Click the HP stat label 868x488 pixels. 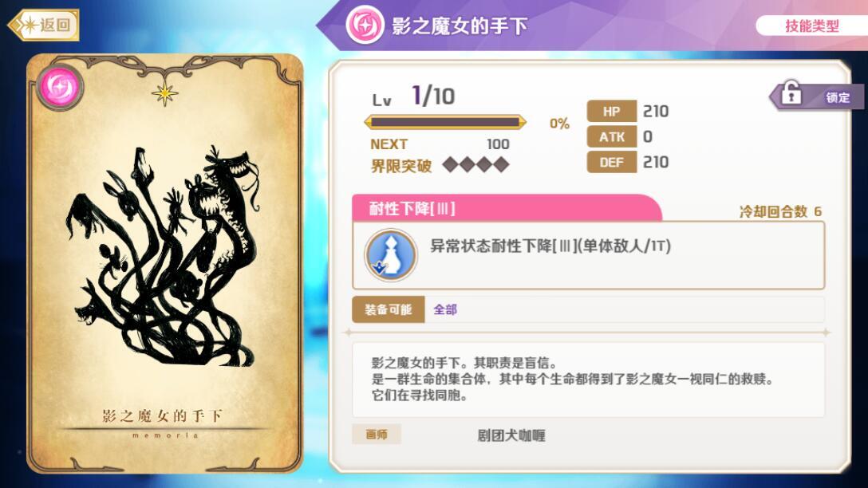tap(611, 111)
